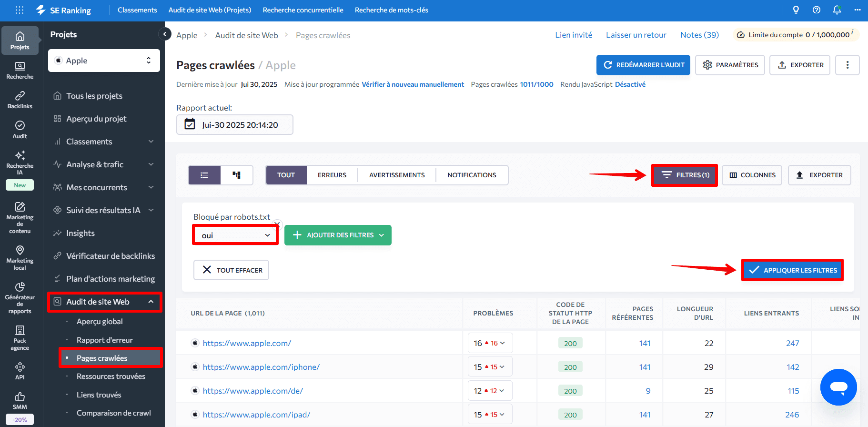Open the report date picker
Screen dimensions: 868x427
click(x=234, y=125)
